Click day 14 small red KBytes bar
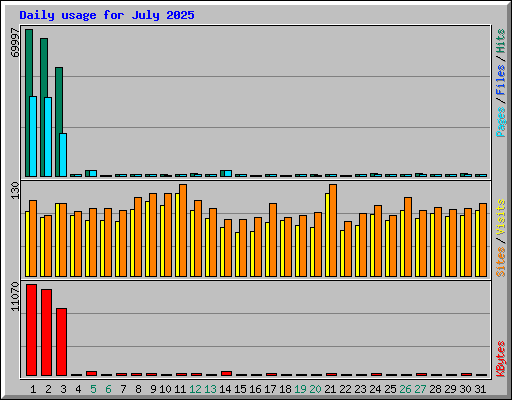Image resolution: width=512 pixels, height=400 pixels. pyautogui.click(x=226, y=373)
